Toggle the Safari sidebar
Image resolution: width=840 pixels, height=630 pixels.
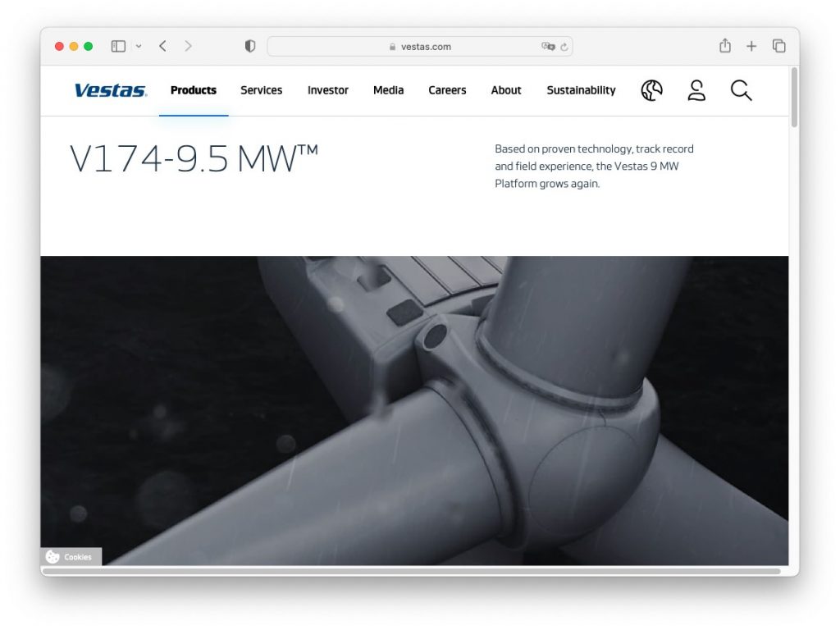pos(118,46)
